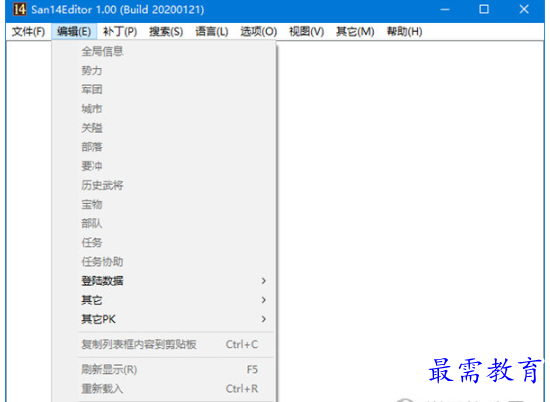The height and width of the screenshot is (402, 550).
Task: Open the 搜索(S) menu
Action: tap(166, 32)
